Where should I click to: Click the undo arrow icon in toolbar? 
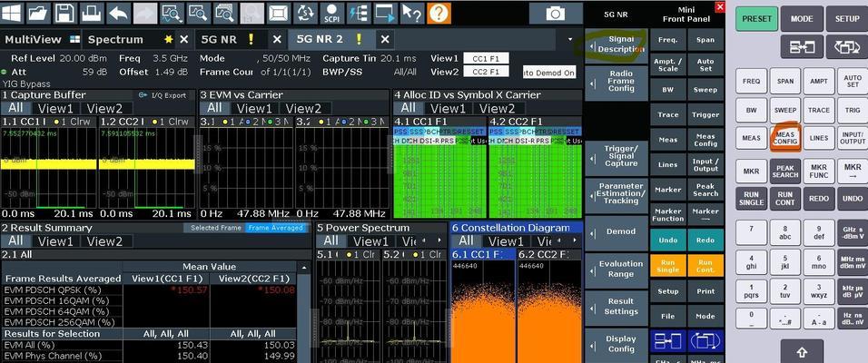click(118, 13)
